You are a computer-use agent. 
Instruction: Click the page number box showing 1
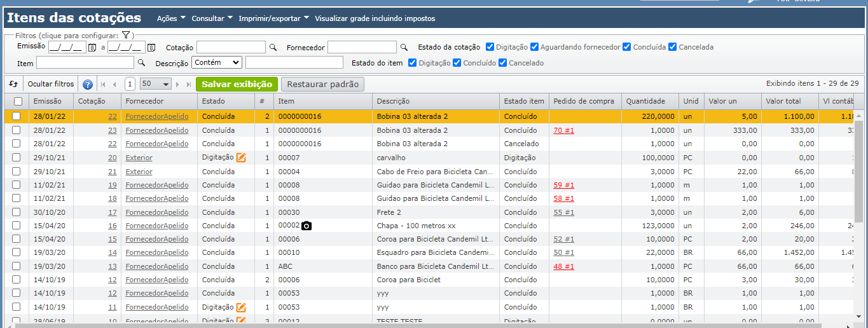click(x=130, y=84)
